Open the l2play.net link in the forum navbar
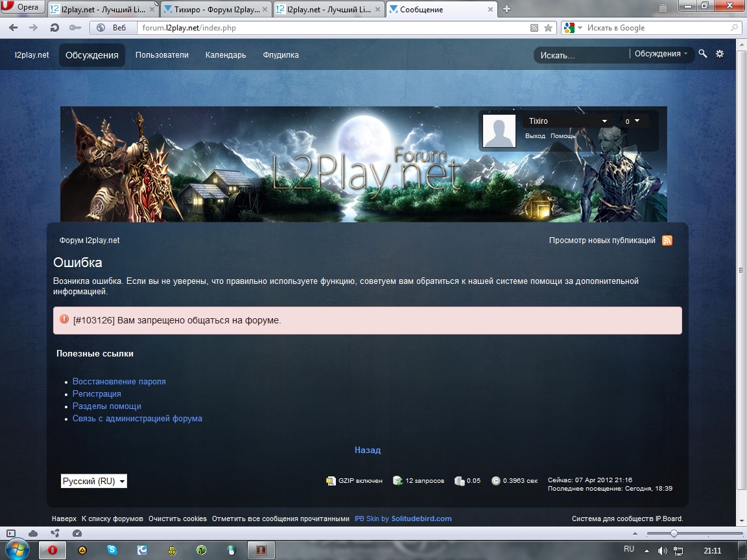 (31, 54)
